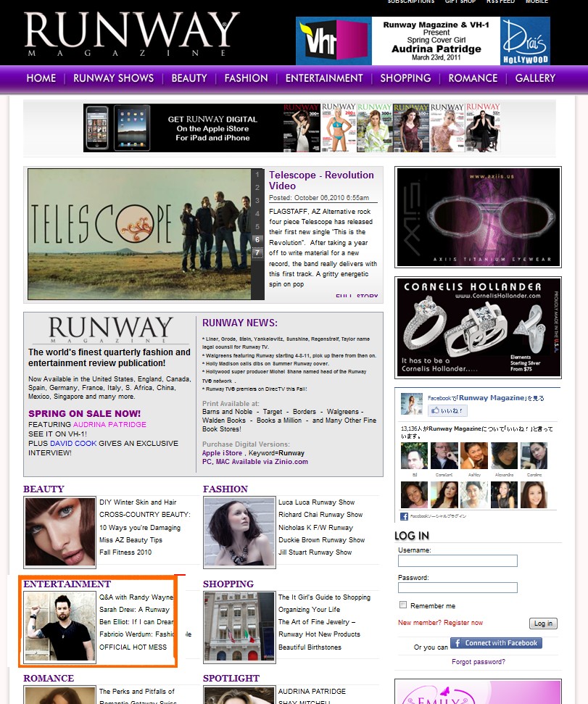Click the Log in button
Image resolution: width=588 pixels, height=704 pixels.
click(x=544, y=624)
